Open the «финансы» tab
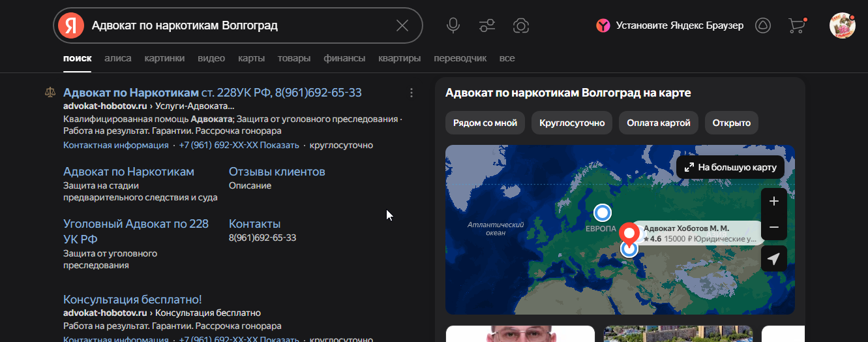The width and height of the screenshot is (868, 342). pos(344,58)
